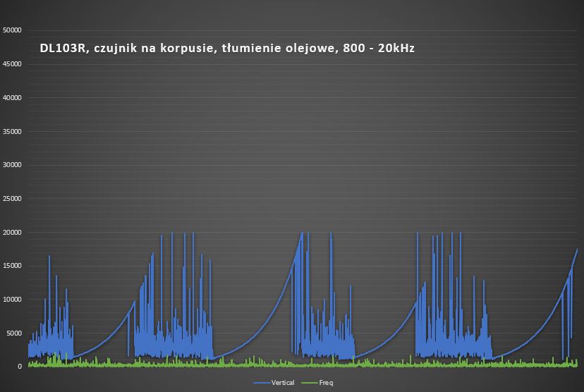Click the blue Vertical legend line marker
Viewport: 584px width, 392px height.
click(x=262, y=383)
